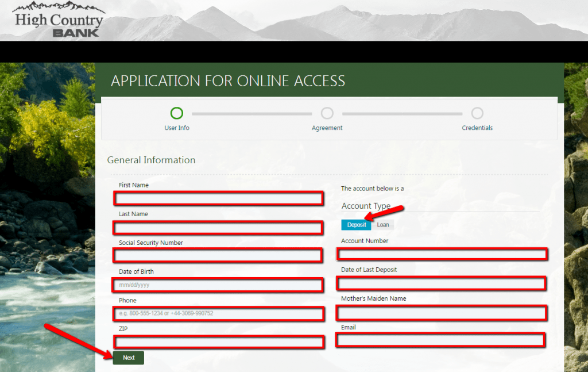Focus the Account Number field
Screen dimensions: 588x372
(442, 254)
